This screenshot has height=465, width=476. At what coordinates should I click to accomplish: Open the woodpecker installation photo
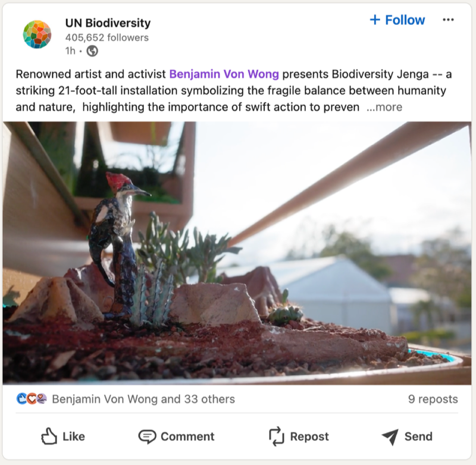[237, 253]
